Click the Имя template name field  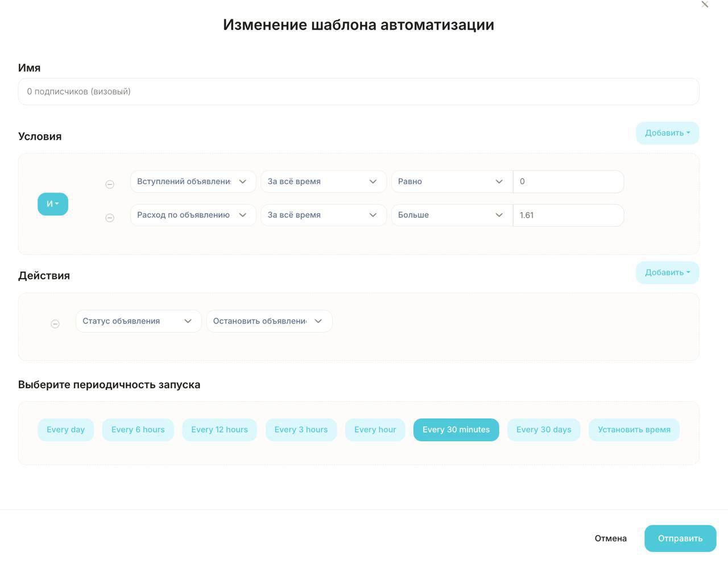(x=358, y=92)
